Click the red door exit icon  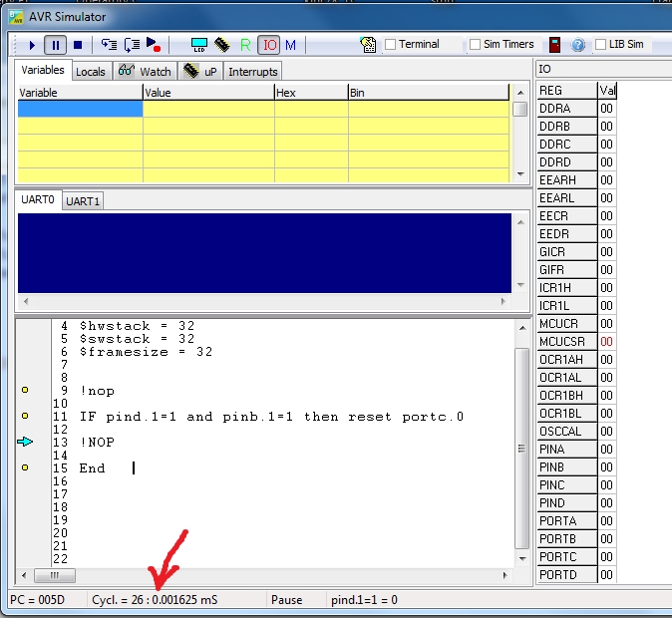pos(554,45)
